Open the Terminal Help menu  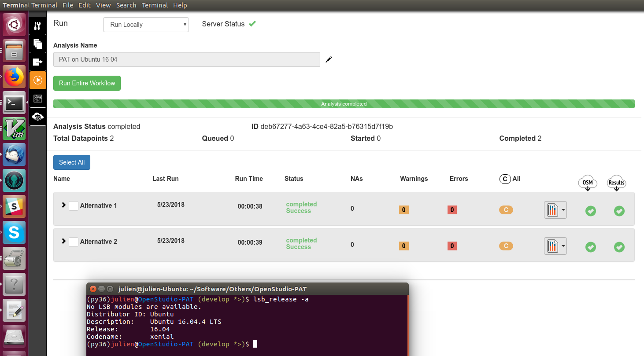[180, 5]
